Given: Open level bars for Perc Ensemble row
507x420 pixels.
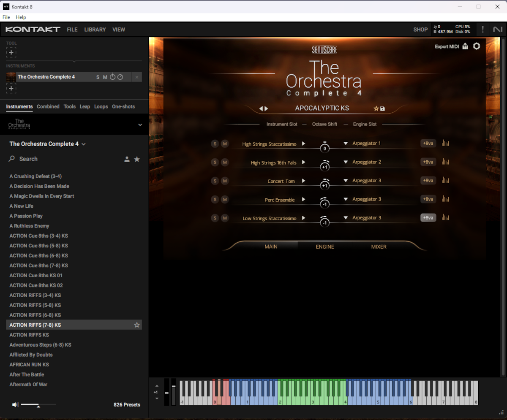Looking at the screenshot, I should tap(445, 199).
